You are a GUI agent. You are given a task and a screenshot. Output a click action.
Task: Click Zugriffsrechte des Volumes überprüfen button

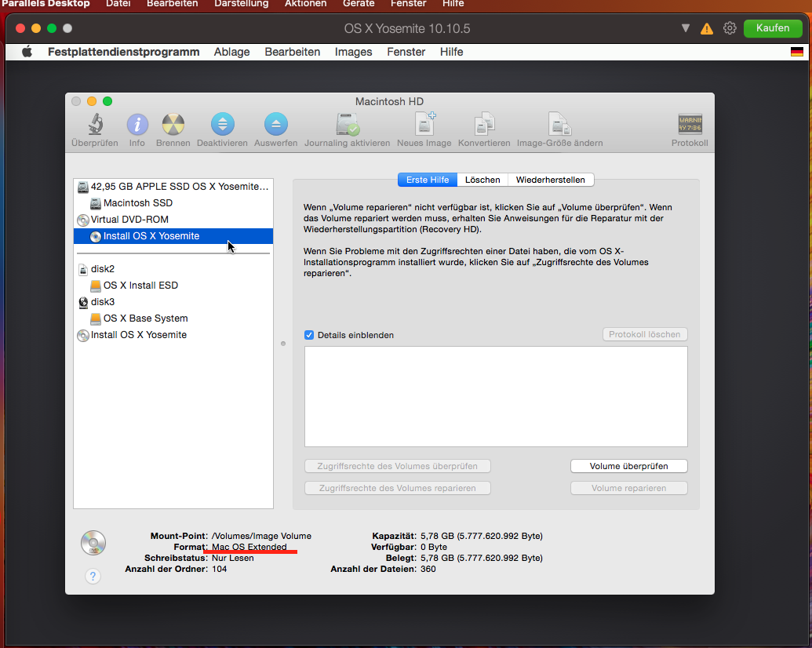tap(397, 466)
